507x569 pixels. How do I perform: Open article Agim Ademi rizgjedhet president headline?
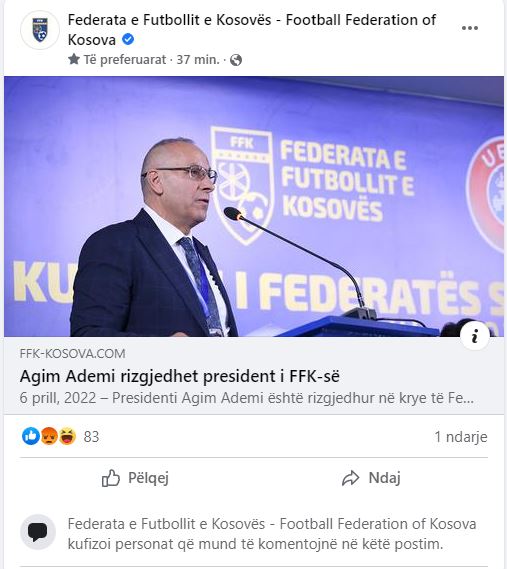180,376
